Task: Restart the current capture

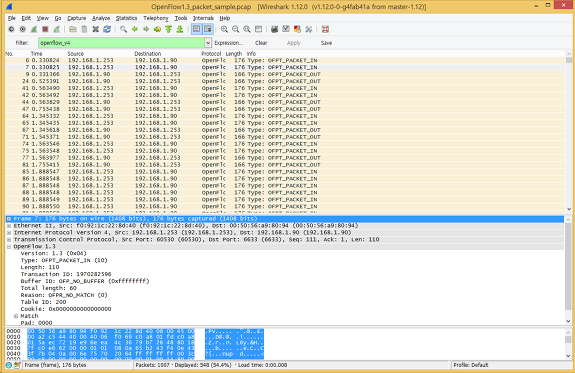Action: pyautogui.click(x=57, y=29)
